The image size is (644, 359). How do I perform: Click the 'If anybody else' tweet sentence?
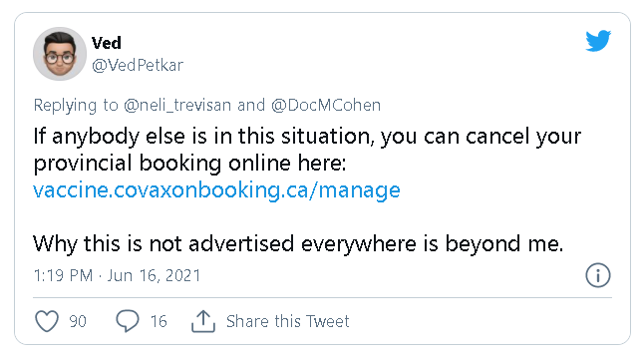tap(307, 137)
